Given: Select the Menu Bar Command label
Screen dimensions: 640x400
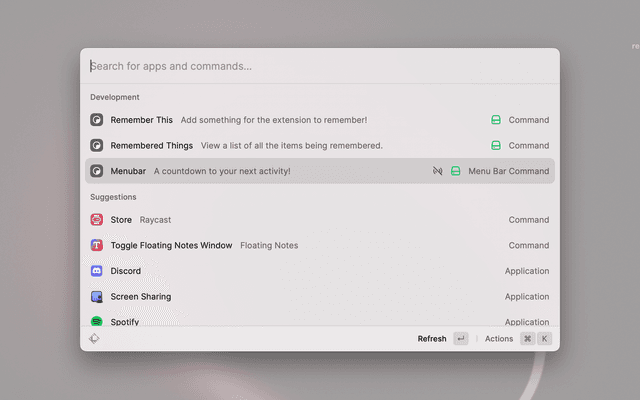Looking at the screenshot, I should click(x=508, y=171).
